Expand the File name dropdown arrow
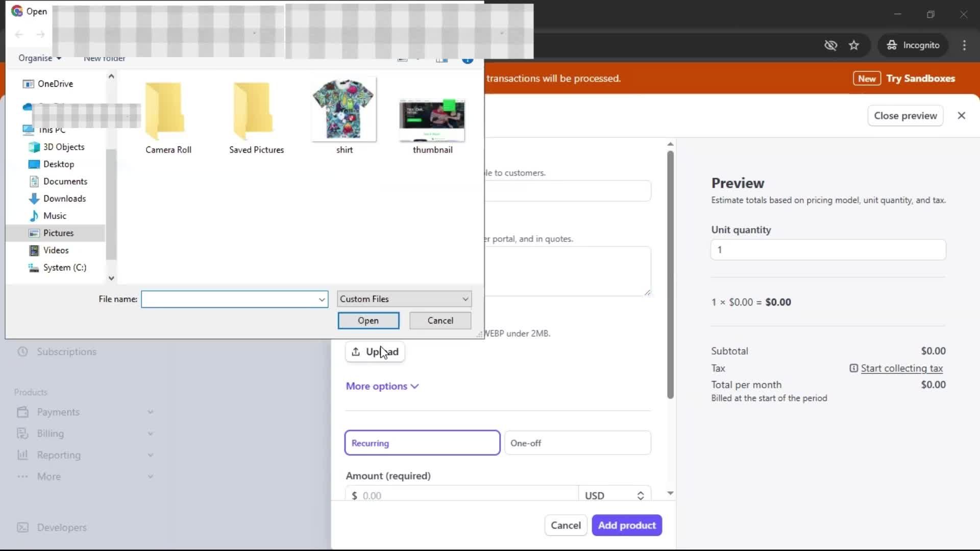 coord(322,299)
